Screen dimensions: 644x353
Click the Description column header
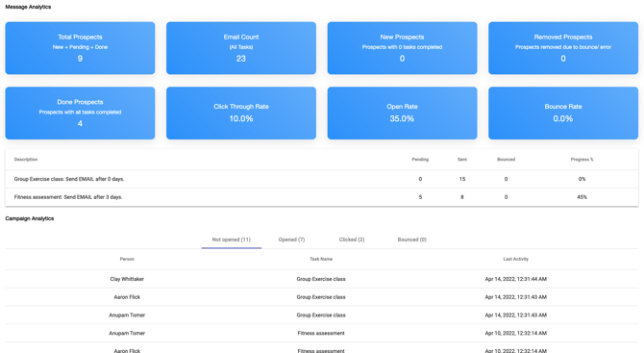[26, 160]
